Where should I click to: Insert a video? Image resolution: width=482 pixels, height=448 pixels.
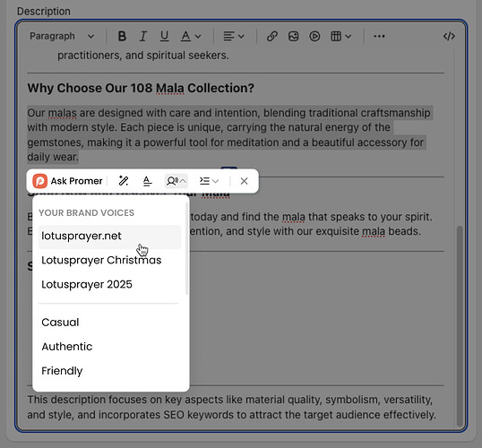314,36
